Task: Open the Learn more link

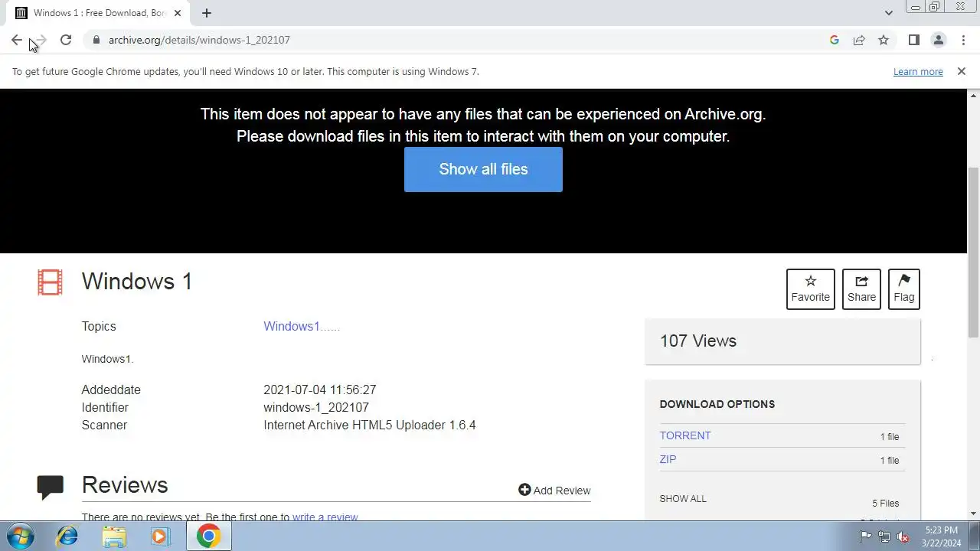Action: pyautogui.click(x=918, y=71)
